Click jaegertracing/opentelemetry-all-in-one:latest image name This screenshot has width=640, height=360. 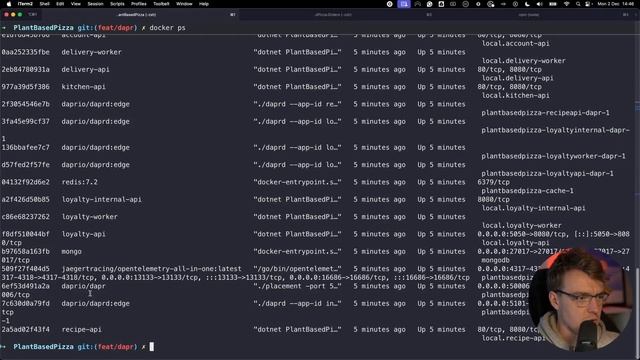(x=151, y=269)
